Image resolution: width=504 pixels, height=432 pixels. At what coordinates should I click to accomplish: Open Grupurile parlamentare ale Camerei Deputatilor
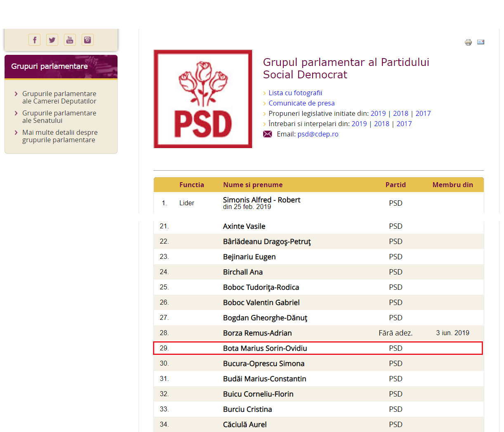59,97
